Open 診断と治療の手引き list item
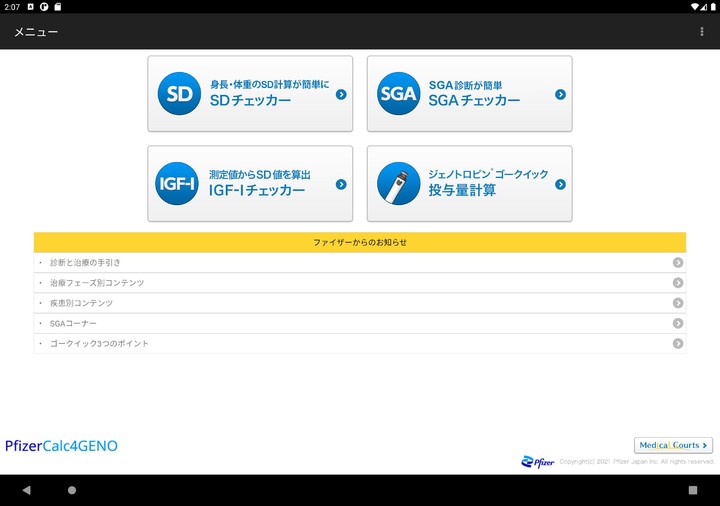Viewport: 720px width, 506px height. coord(85,263)
